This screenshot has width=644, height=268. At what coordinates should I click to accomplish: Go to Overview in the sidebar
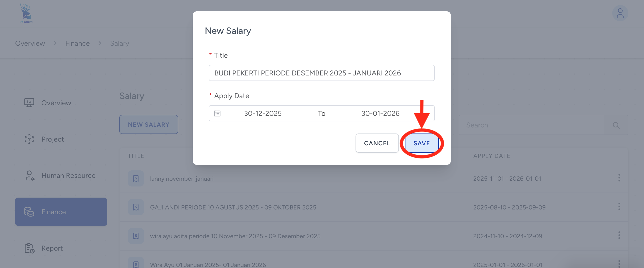click(x=56, y=103)
